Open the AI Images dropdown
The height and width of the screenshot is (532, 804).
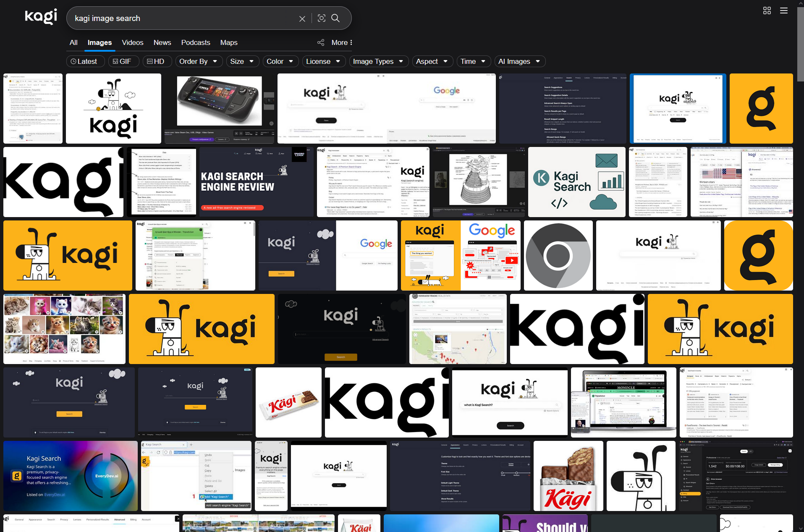pos(519,61)
